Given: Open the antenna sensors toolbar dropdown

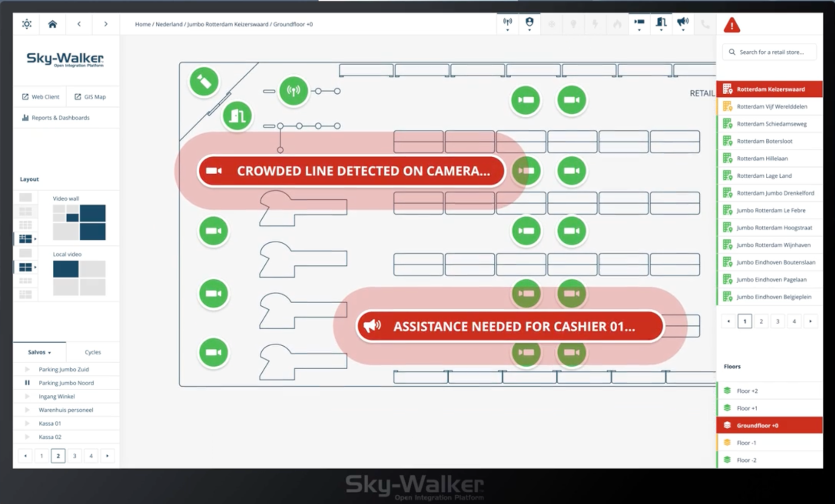Looking at the screenshot, I should point(508,24).
